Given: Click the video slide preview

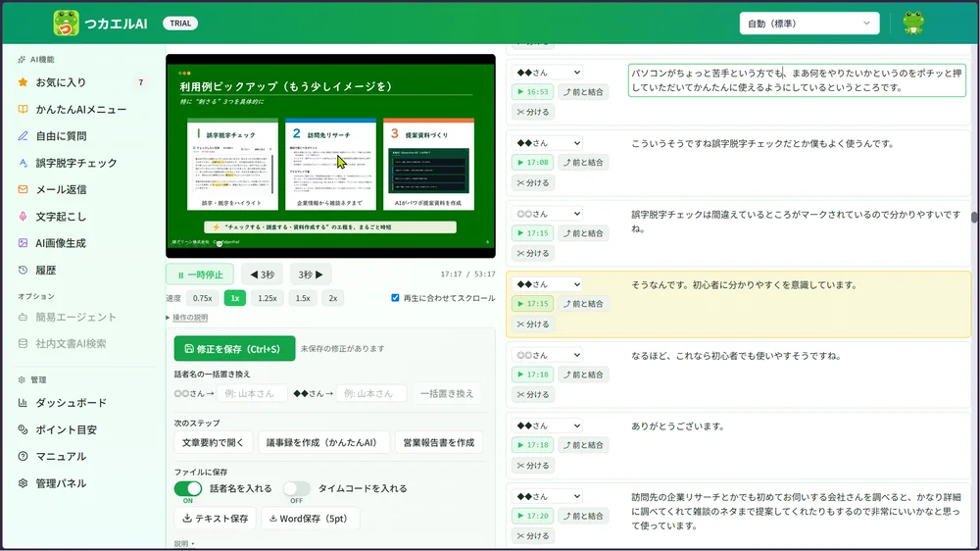Looking at the screenshot, I should point(330,156).
